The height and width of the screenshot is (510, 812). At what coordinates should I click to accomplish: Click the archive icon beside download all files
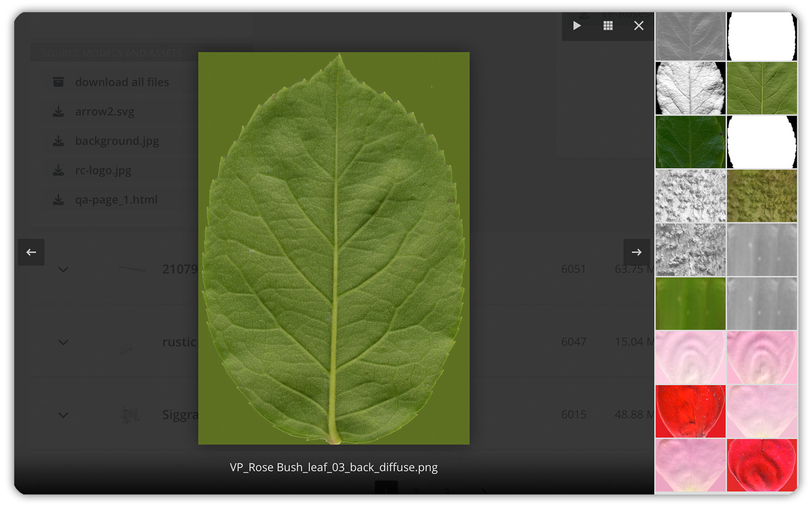(x=58, y=82)
